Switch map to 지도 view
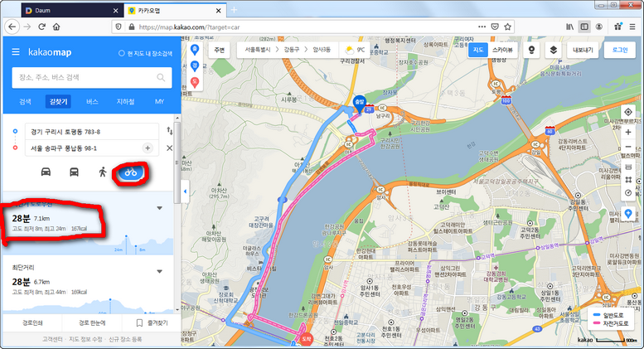Viewport: 644px width, 349px height. click(x=478, y=50)
